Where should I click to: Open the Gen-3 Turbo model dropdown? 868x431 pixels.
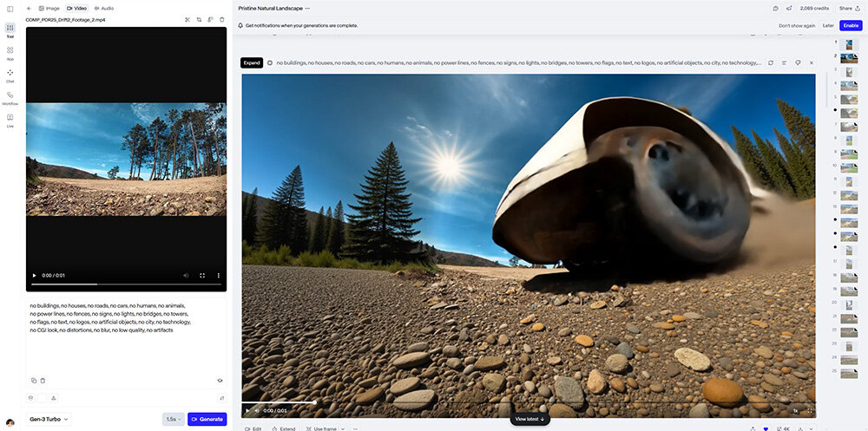pyautogui.click(x=49, y=419)
